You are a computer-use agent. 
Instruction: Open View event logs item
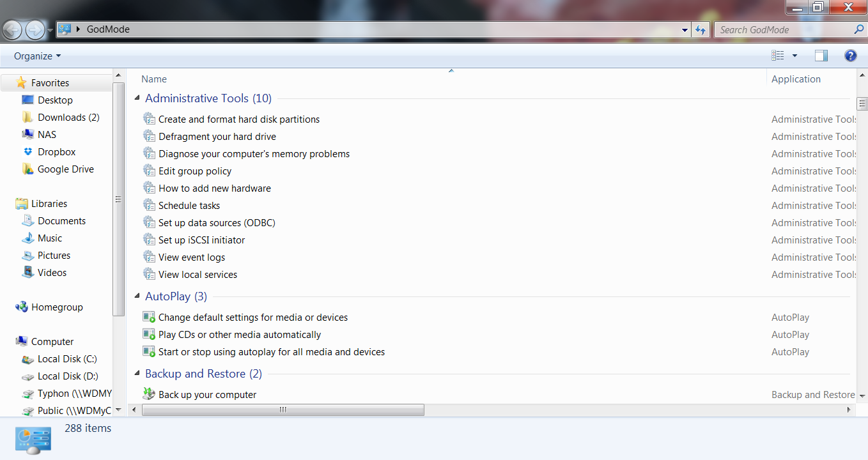pos(192,257)
